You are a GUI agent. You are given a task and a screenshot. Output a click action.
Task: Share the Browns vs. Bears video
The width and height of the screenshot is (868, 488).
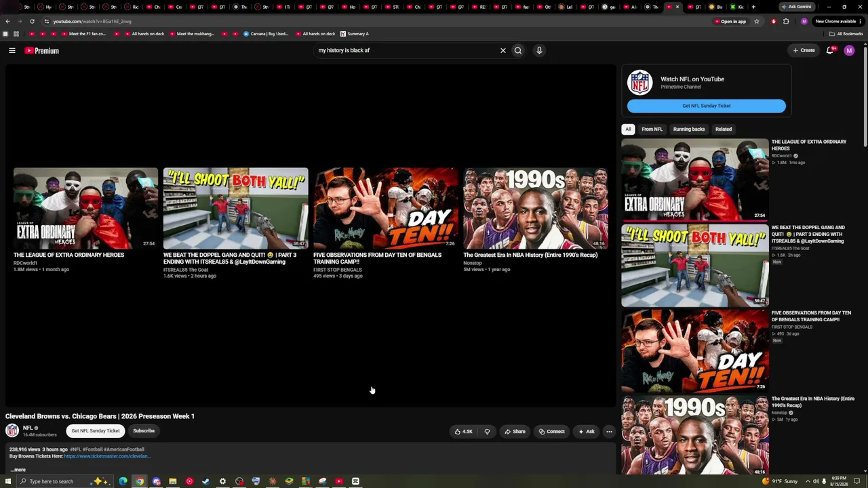pos(515,432)
